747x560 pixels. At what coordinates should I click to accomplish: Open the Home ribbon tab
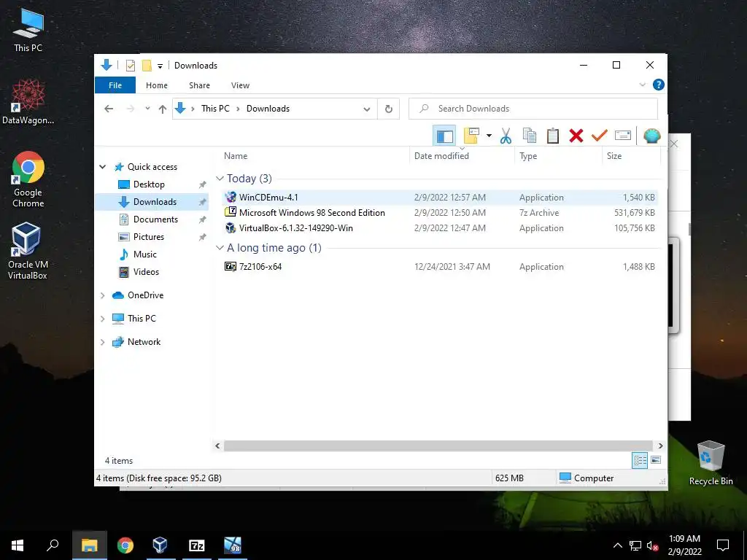point(157,85)
